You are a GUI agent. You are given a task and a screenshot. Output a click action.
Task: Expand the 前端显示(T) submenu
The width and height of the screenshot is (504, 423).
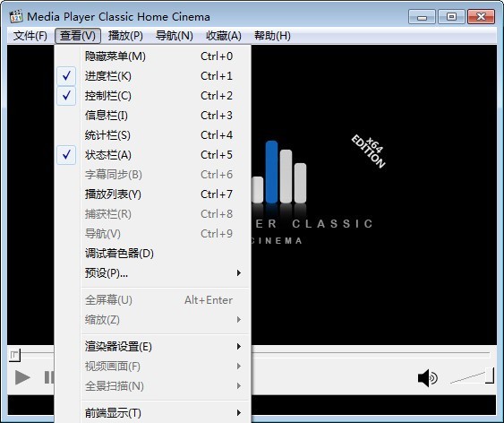click(153, 413)
